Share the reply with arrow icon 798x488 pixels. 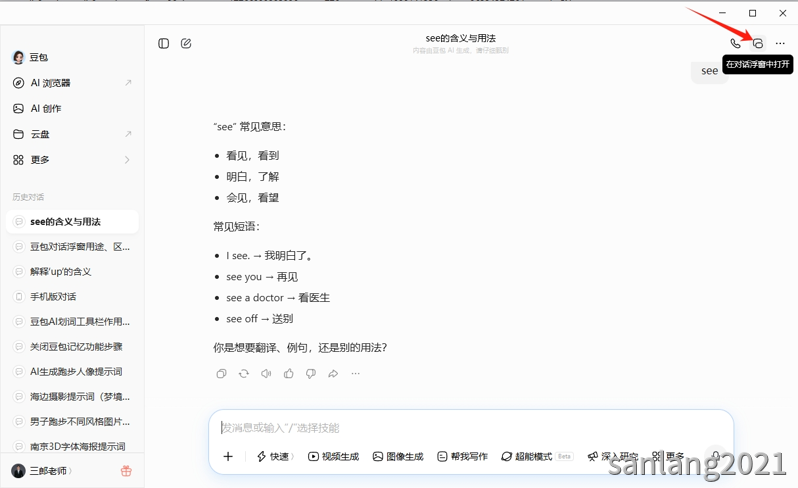click(x=333, y=374)
